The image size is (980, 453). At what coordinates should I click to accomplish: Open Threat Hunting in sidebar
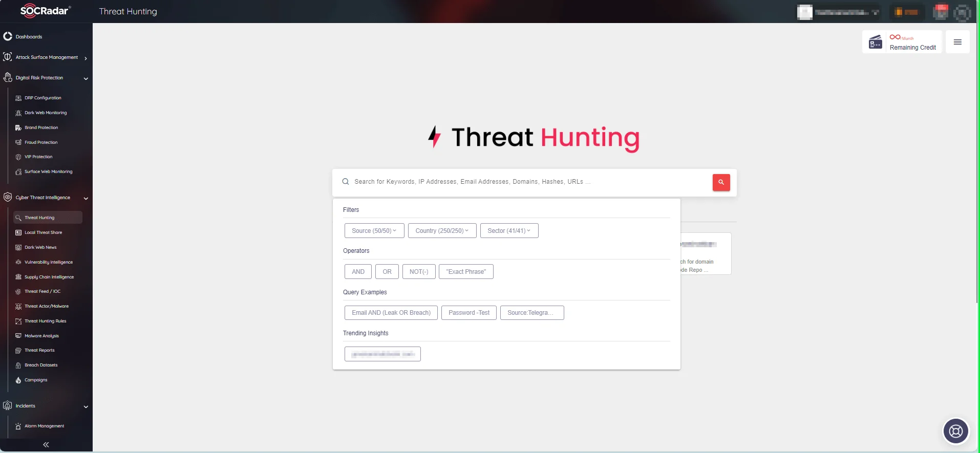click(x=48, y=218)
